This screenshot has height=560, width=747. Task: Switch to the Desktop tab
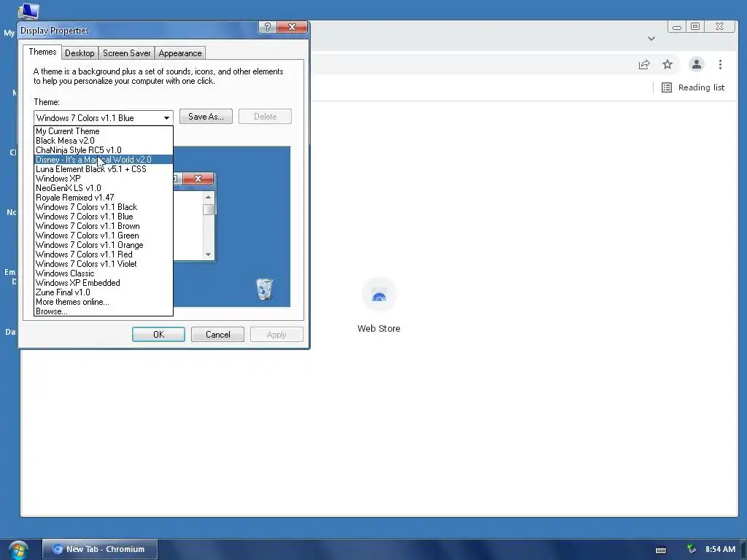tap(80, 52)
